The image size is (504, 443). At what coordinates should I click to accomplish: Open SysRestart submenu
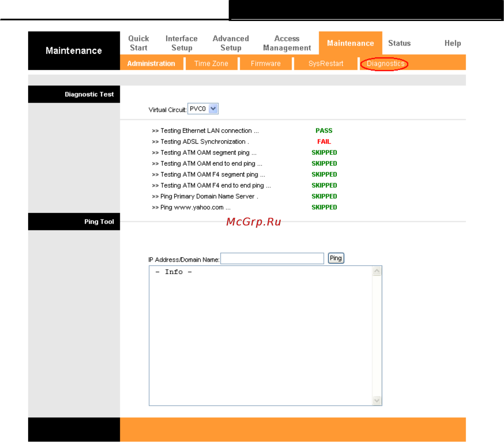[326, 64]
